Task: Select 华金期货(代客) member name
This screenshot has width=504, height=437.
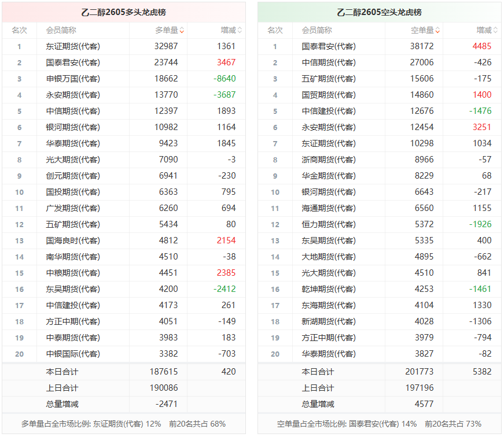Action: coord(329,176)
